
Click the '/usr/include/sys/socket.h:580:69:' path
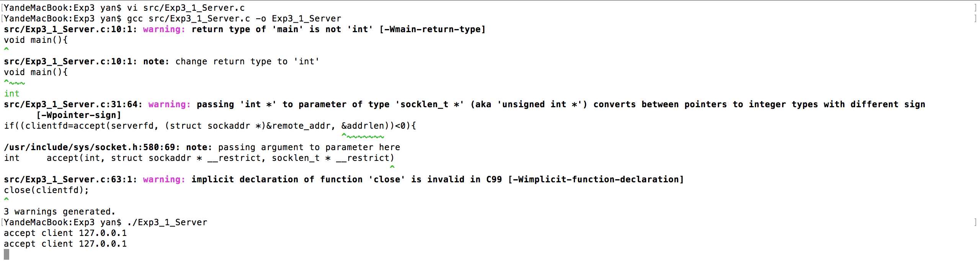coord(92,147)
